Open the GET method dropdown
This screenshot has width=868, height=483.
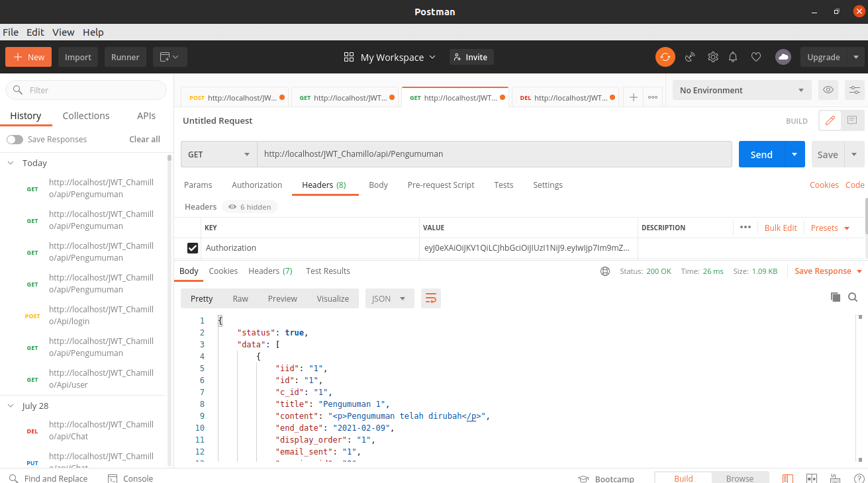pos(219,154)
